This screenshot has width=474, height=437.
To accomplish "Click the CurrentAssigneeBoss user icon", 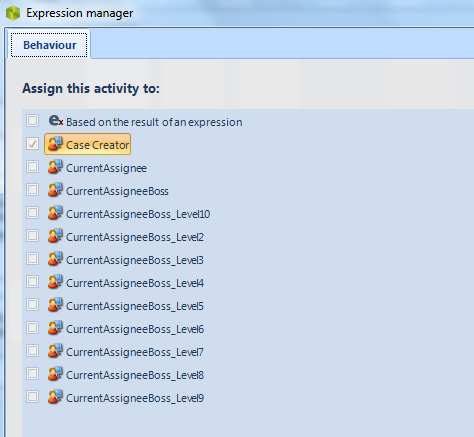I will [55, 190].
